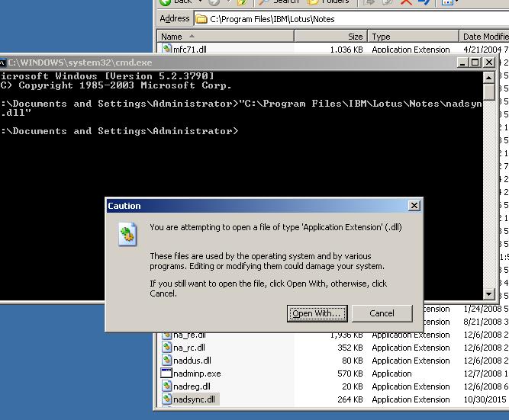The height and width of the screenshot is (420, 509).
Task: Click the mfc71.dll file icon
Action: click(166, 50)
